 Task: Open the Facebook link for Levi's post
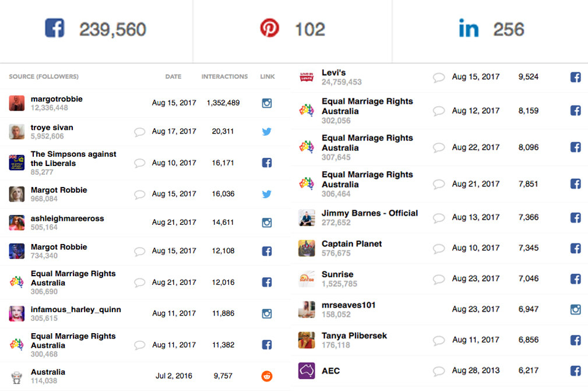click(x=575, y=77)
